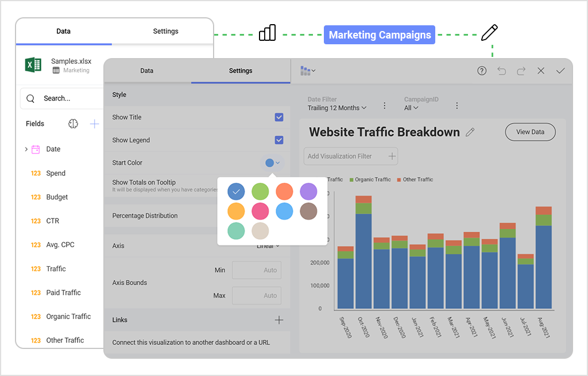Enable the Show Title checkbox
This screenshot has height=376, width=588.
279,117
